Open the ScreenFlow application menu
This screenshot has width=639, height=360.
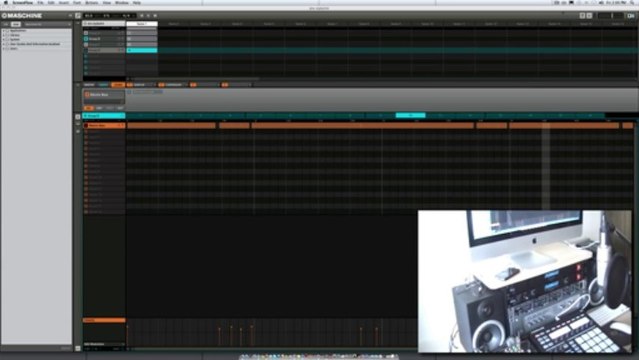[22, 2]
